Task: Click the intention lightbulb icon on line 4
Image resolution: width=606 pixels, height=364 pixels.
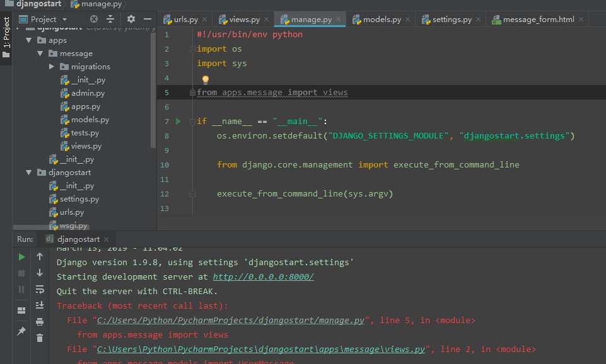Action: 205,79
